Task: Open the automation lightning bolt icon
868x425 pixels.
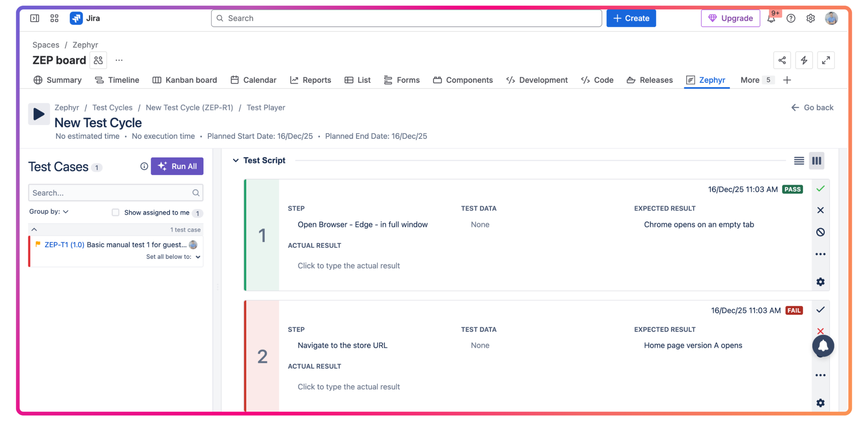Action: coord(803,60)
